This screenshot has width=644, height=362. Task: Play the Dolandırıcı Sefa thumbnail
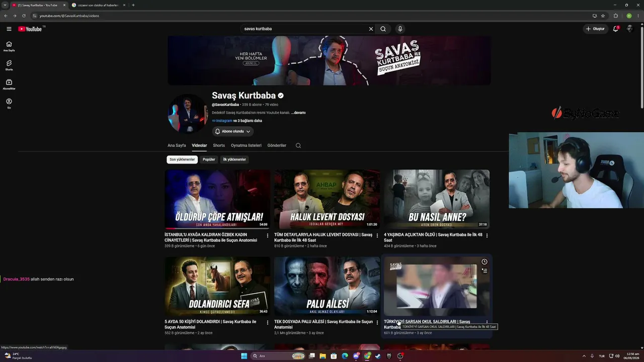tap(217, 286)
